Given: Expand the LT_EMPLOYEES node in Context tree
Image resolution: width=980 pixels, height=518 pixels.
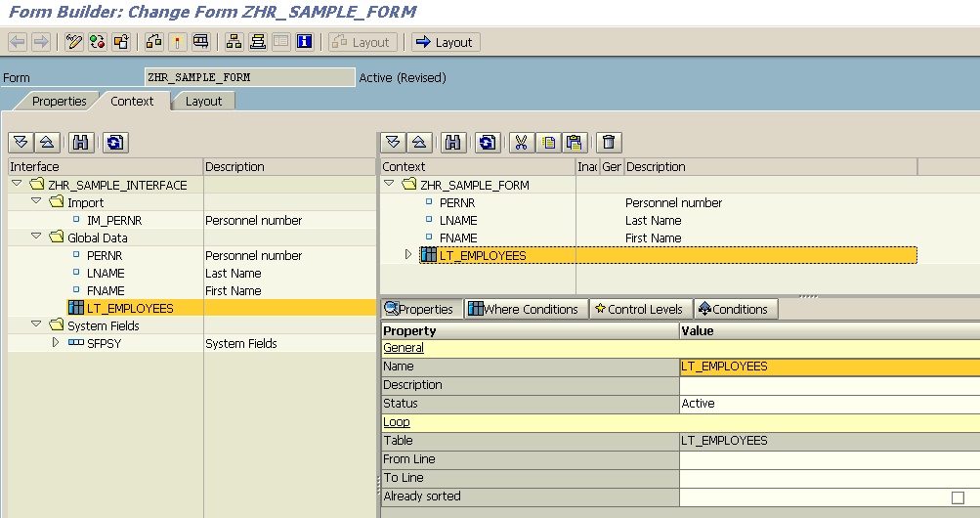Looking at the screenshot, I should pyautogui.click(x=409, y=255).
